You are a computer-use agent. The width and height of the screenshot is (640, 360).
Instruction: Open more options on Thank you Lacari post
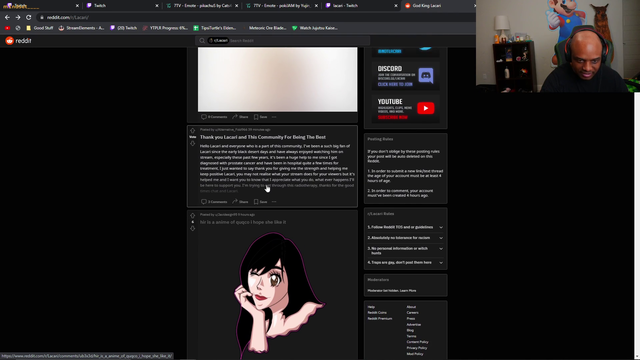[x=274, y=202]
